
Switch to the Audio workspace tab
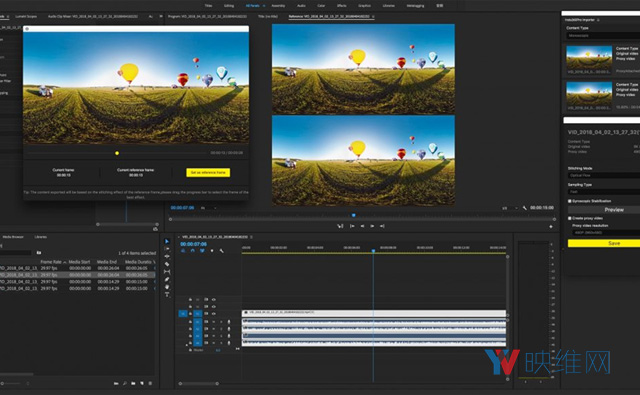[x=301, y=6]
